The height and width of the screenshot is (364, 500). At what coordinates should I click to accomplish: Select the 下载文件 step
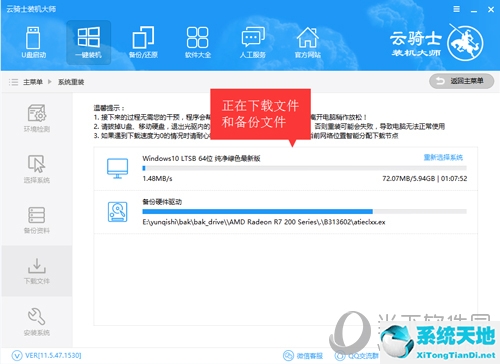pyautogui.click(x=37, y=271)
